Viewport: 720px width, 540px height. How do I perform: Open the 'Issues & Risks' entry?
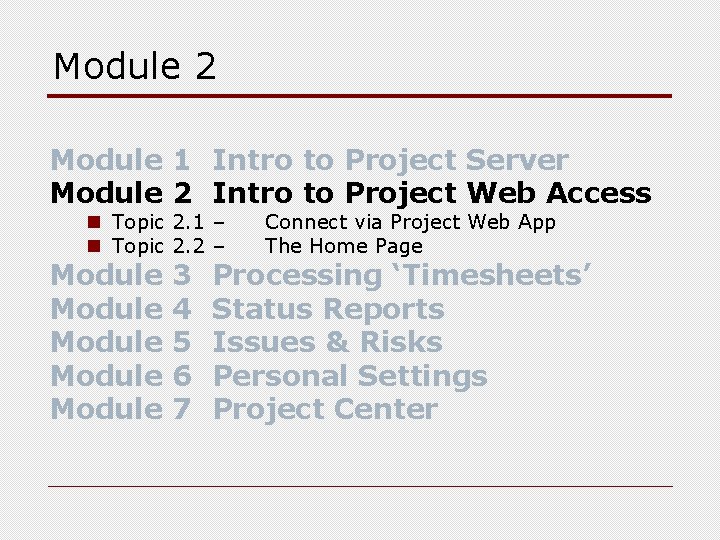[x=328, y=342]
